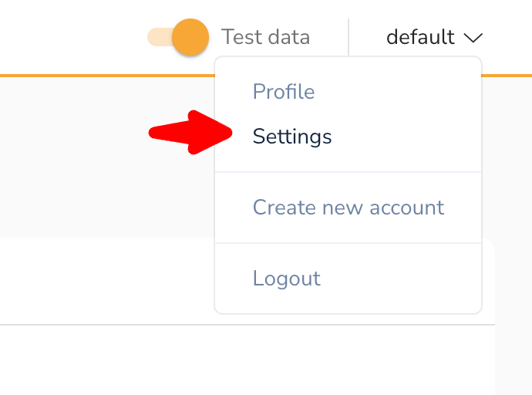Select Settings in the dropdown menu
Viewport: 532px width, 395px height.
pyautogui.click(x=292, y=137)
